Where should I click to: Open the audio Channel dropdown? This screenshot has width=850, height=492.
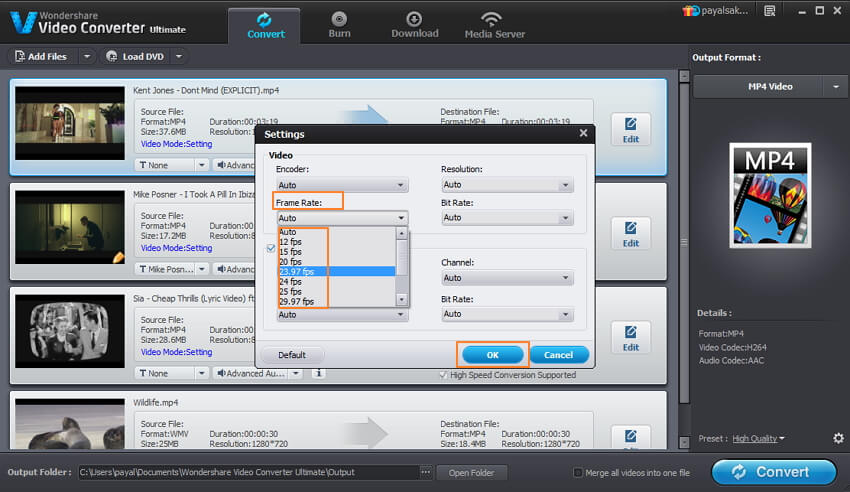tap(507, 278)
